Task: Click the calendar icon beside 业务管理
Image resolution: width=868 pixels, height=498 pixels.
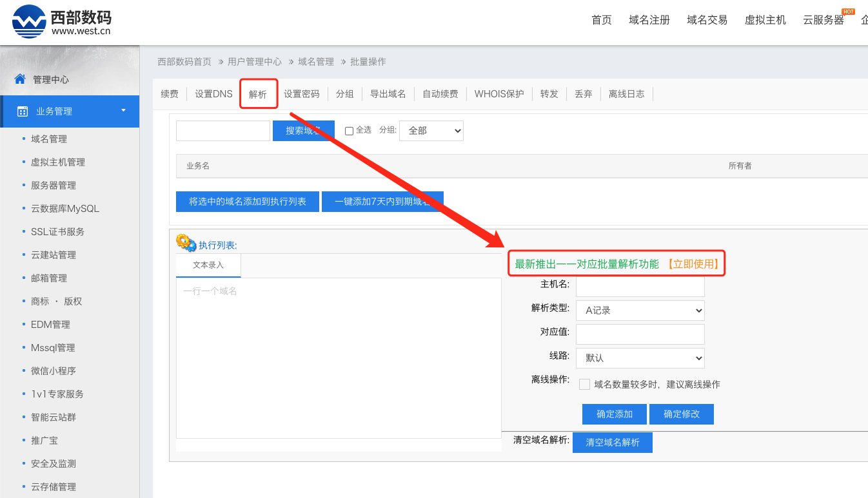Action: (23, 111)
